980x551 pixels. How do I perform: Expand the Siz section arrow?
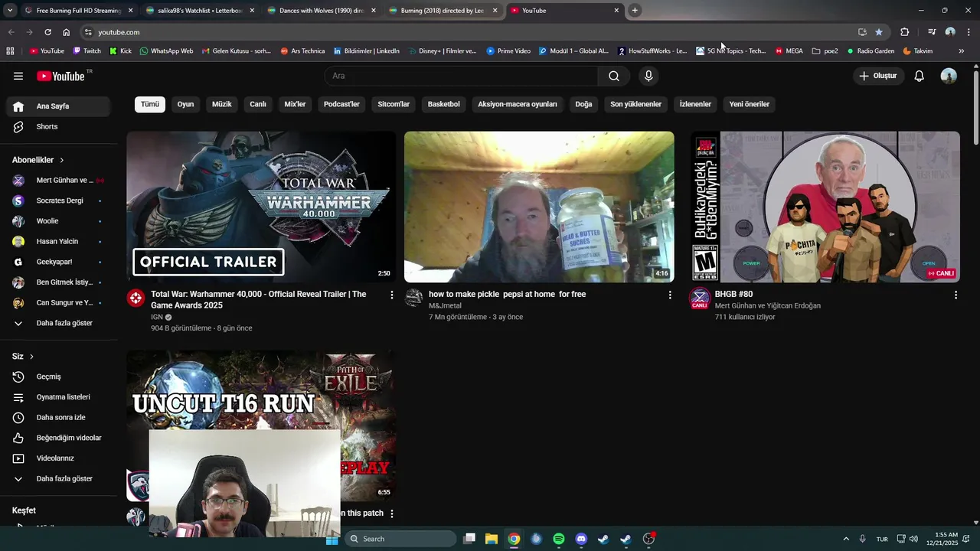point(31,357)
